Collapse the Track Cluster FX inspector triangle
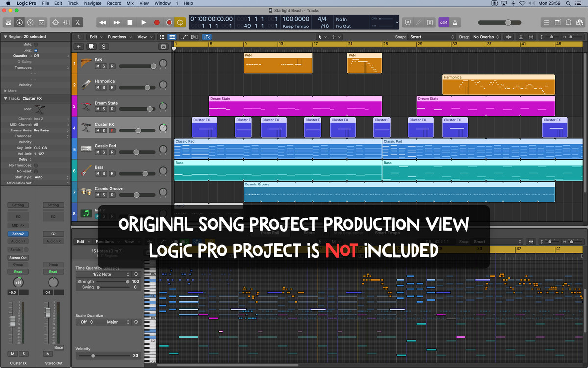 pyautogui.click(x=5, y=99)
